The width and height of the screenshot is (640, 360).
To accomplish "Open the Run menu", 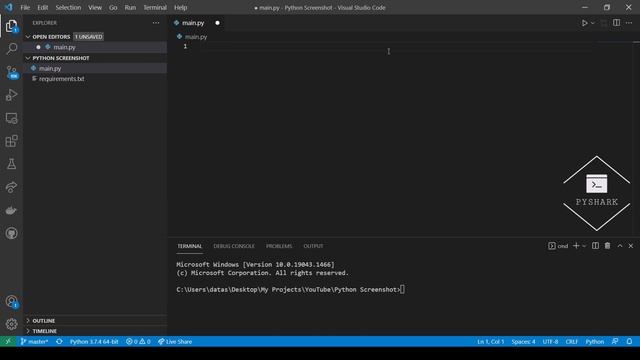I will [130, 7].
